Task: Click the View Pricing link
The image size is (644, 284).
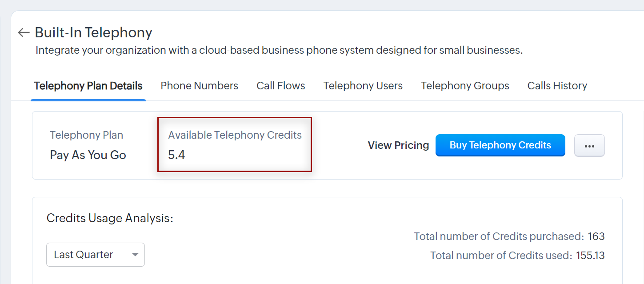Action: [398, 145]
